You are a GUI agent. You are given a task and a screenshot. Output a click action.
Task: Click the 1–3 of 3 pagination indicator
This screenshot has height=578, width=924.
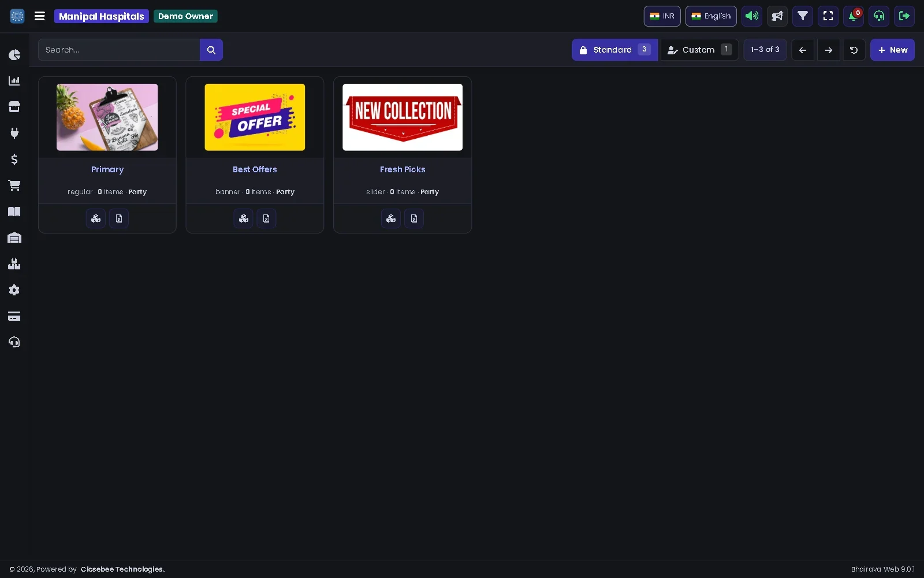765,50
